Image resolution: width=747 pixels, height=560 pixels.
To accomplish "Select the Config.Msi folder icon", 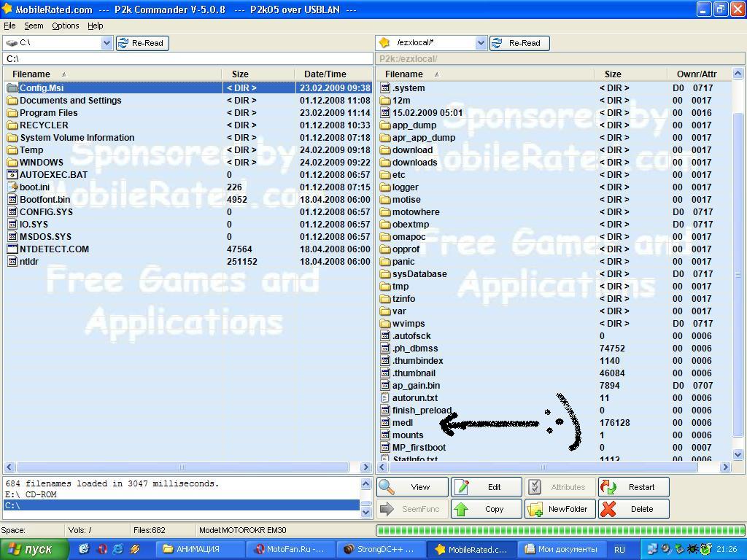I will (x=12, y=88).
